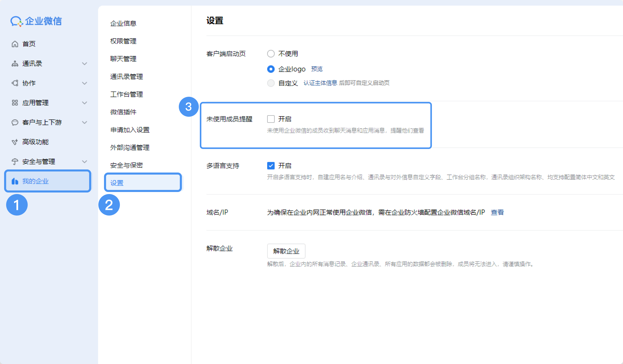Select the 设置 submenu item
The width and height of the screenshot is (623, 364).
[x=143, y=183]
